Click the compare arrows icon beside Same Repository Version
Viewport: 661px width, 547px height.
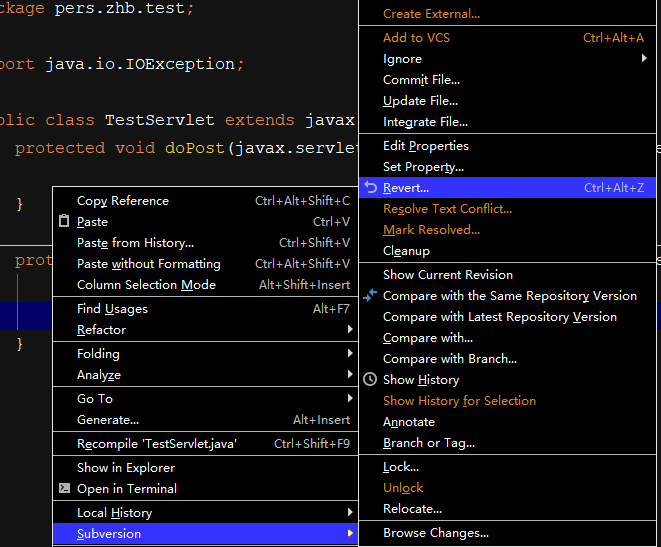click(370, 295)
